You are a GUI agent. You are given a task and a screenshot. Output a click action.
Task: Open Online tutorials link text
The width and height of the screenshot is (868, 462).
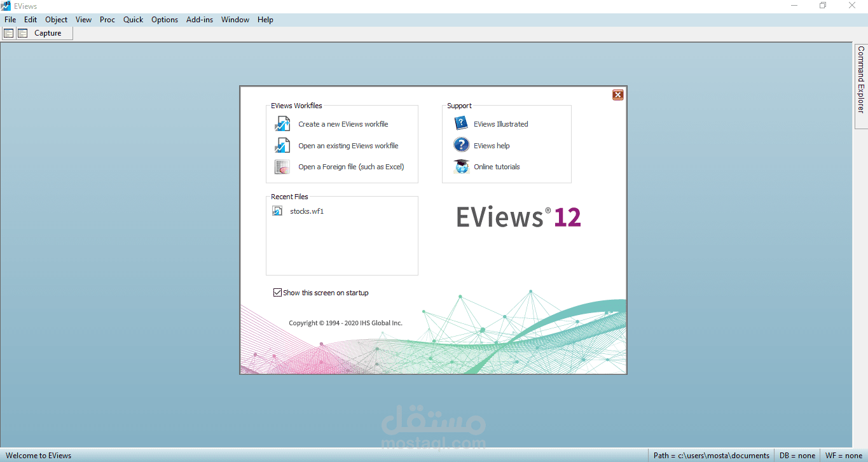(x=497, y=167)
